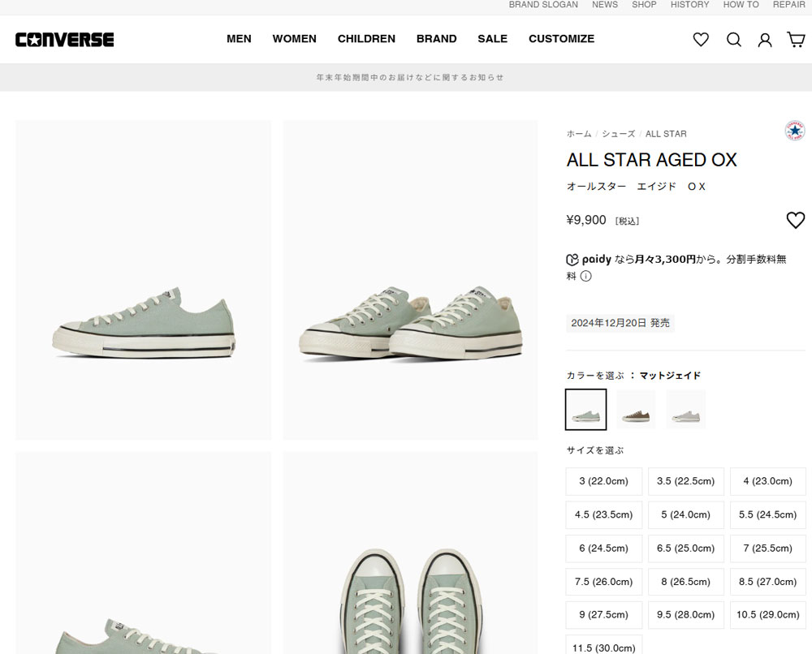The height and width of the screenshot is (654, 812).
Task: Open the HISTORY link
Action: tap(689, 5)
